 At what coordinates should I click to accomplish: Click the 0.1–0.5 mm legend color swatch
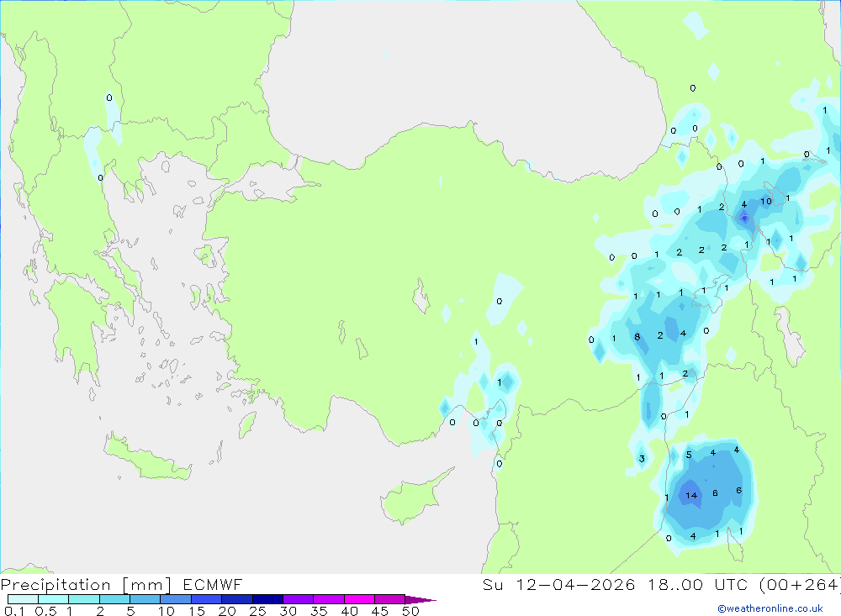(x=23, y=599)
